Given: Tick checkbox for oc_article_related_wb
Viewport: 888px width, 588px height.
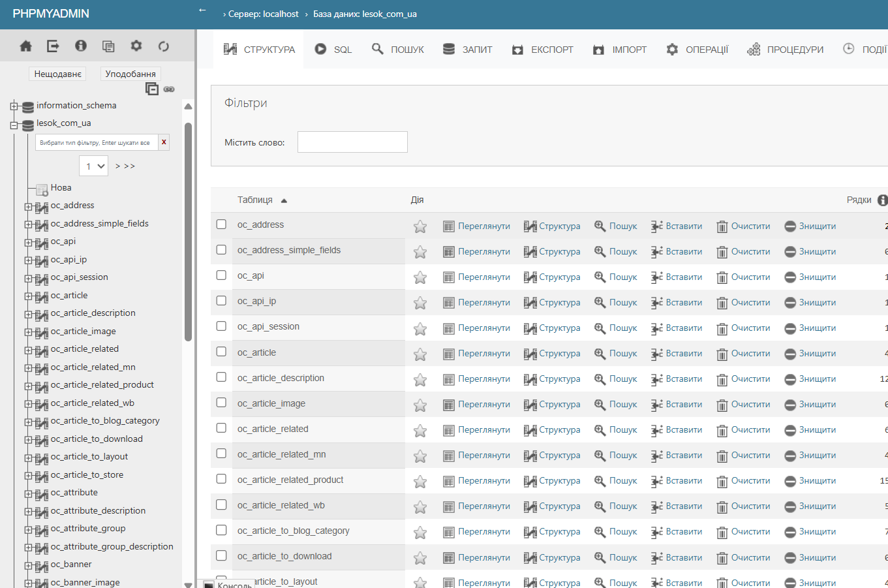Looking at the screenshot, I should pos(221,504).
